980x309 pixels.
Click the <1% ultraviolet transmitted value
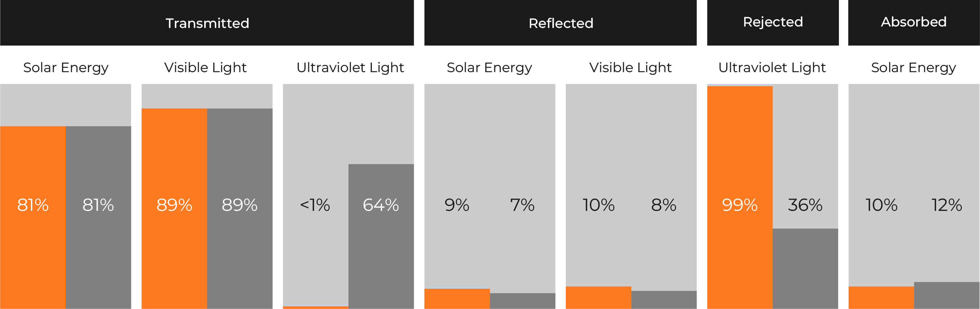[x=315, y=205]
